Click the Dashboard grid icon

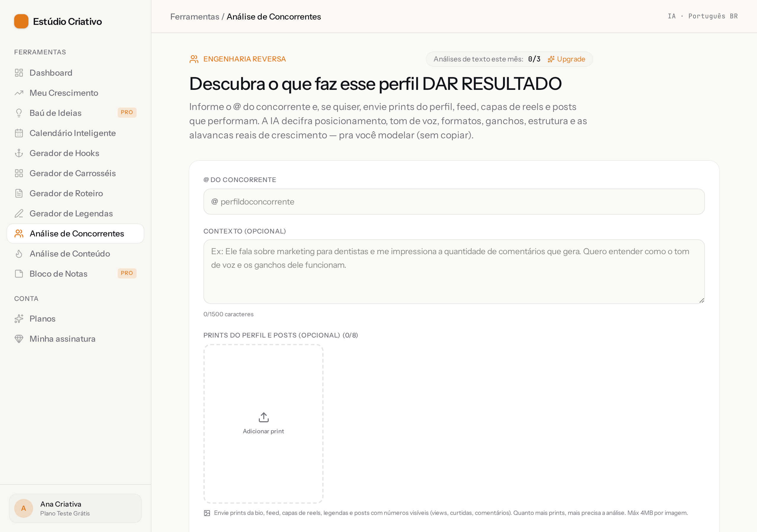point(19,73)
